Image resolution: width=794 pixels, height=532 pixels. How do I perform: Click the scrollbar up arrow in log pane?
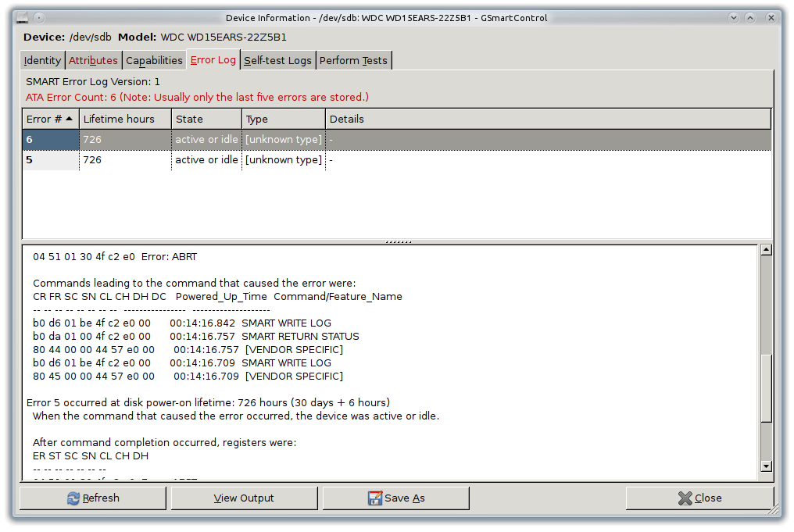766,249
